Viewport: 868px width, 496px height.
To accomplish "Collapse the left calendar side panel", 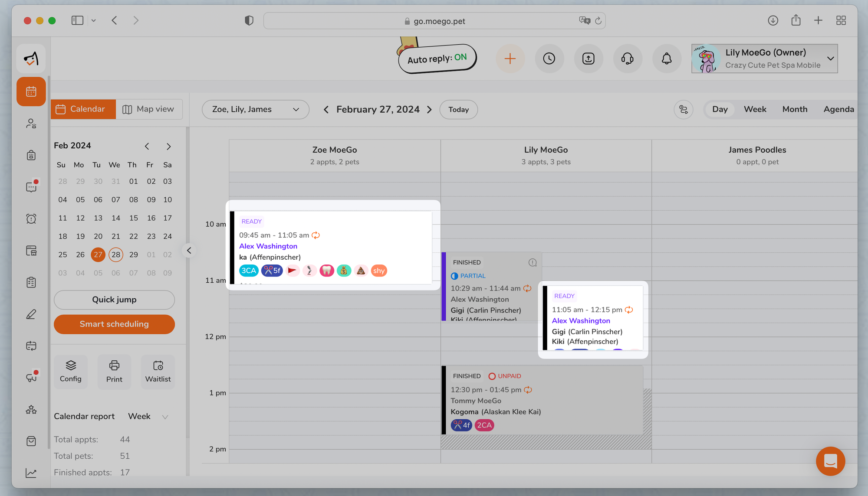I will (189, 250).
